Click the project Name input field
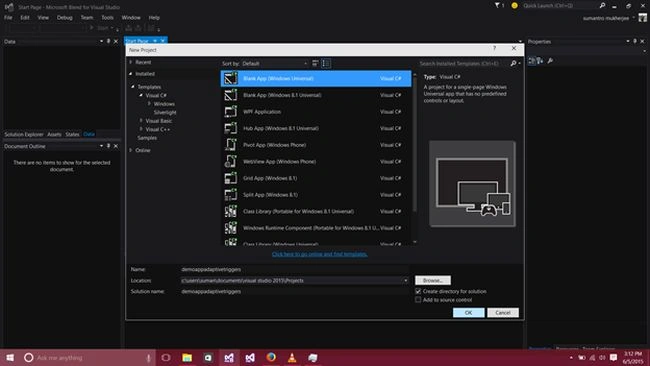 tap(294, 269)
